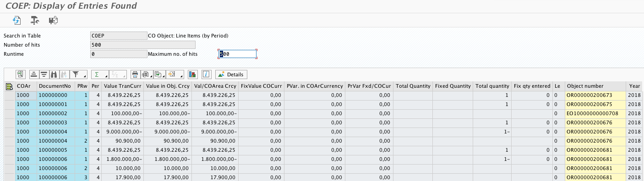Click the blue information icon
This screenshot has height=181, width=644.
[206, 74]
